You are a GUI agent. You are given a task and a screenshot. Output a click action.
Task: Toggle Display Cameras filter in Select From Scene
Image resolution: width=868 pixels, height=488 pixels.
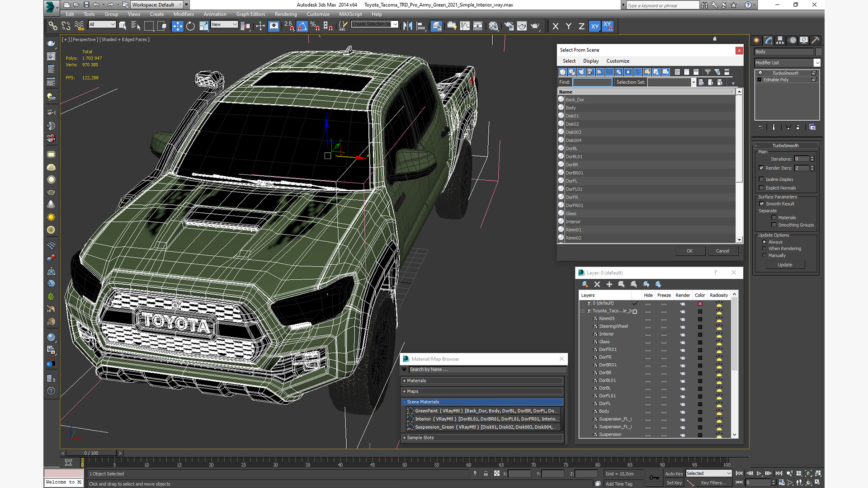(591, 72)
